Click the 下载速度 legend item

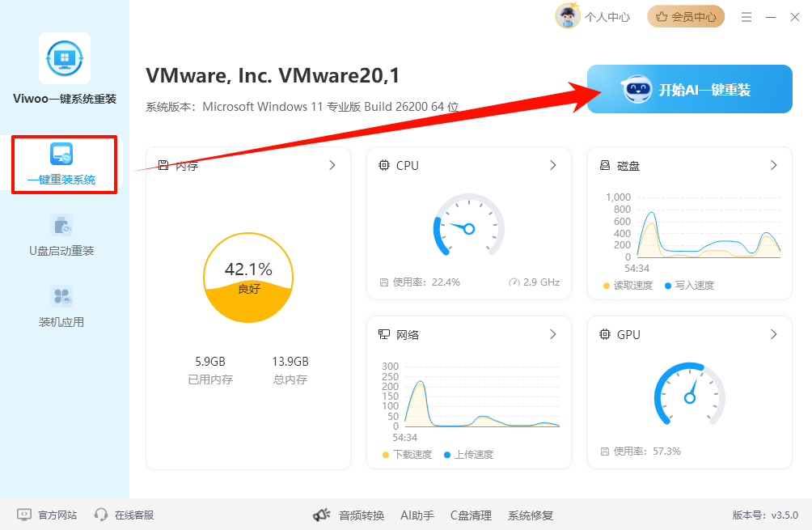[407, 455]
